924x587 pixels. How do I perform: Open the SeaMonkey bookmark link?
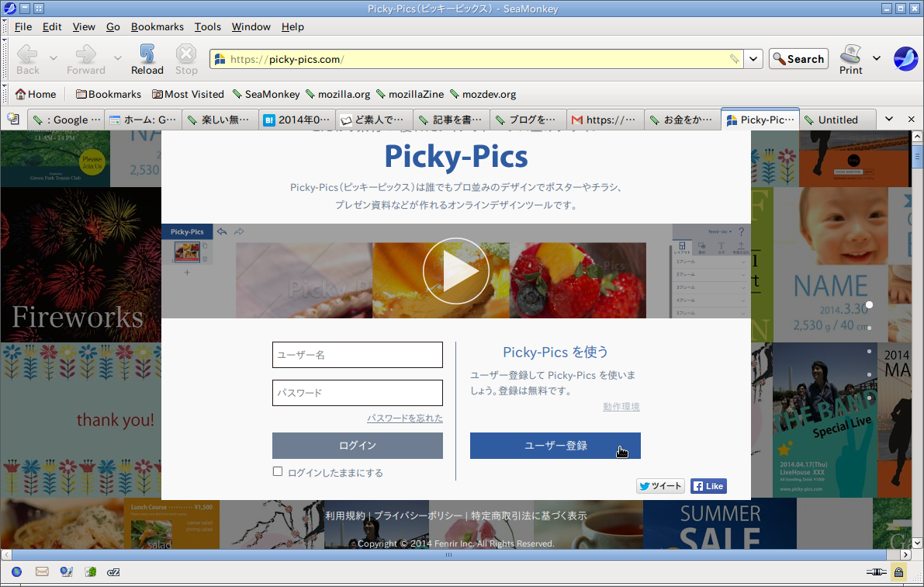pos(266,95)
